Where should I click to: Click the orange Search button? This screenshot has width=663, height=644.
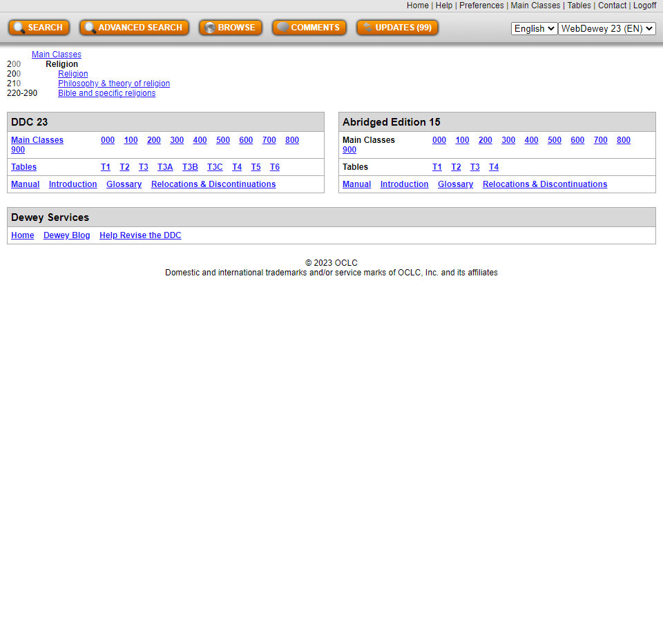point(39,28)
